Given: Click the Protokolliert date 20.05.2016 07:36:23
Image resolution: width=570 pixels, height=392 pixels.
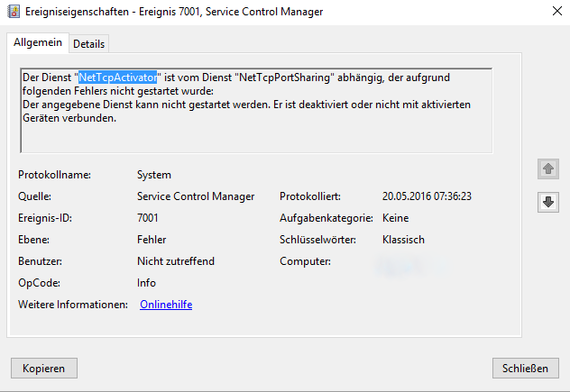Looking at the screenshot, I should 427,196.
